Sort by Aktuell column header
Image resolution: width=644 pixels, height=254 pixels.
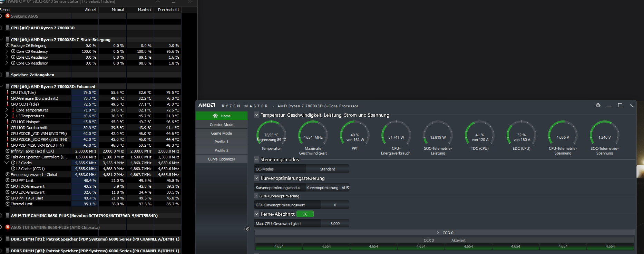click(85, 10)
